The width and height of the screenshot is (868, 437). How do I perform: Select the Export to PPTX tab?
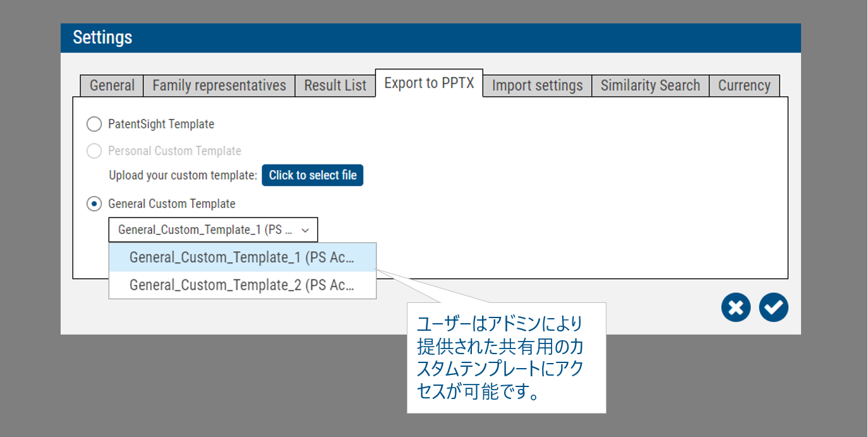[x=429, y=83]
